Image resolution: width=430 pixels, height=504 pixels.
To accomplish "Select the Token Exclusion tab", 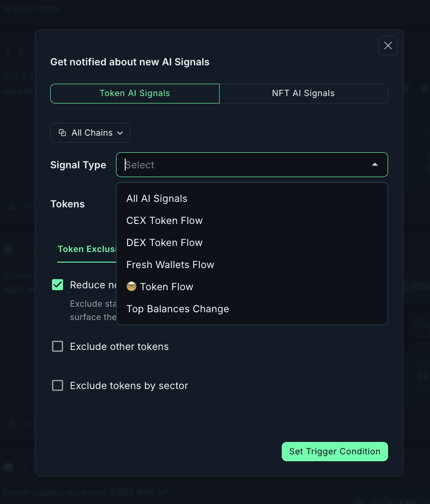I will [x=87, y=249].
